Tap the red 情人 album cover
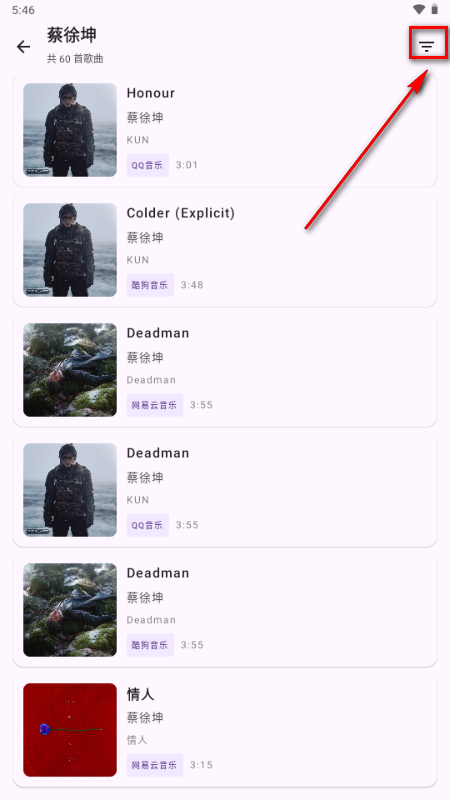The height and width of the screenshot is (800, 450). [70, 730]
